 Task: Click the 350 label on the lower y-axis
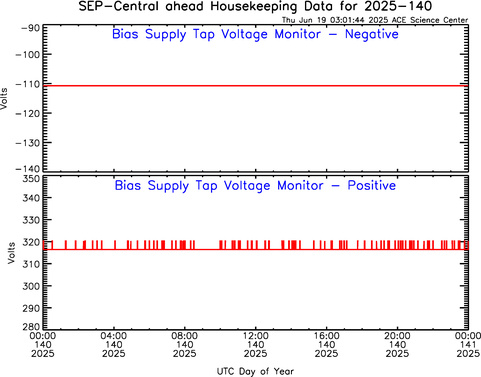[31, 179]
